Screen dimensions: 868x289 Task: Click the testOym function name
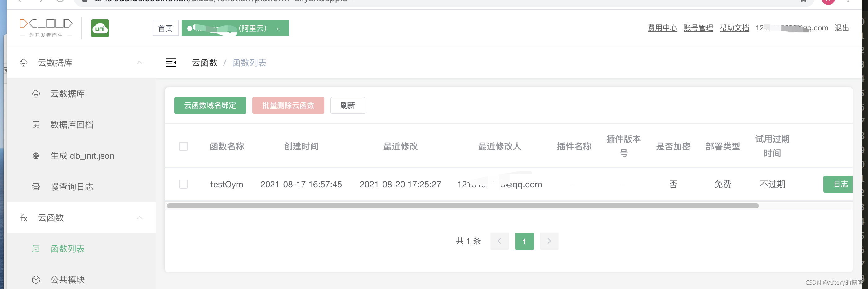[x=227, y=184]
